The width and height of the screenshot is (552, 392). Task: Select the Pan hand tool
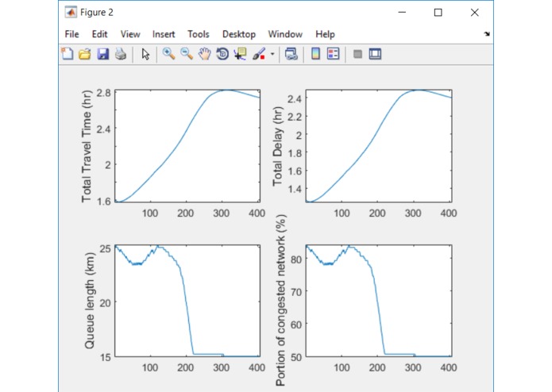[205, 54]
